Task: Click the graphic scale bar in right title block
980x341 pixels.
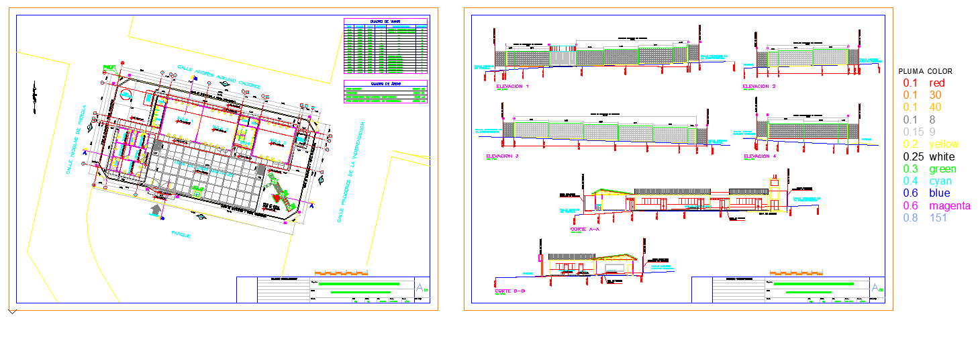Action: click(x=796, y=273)
